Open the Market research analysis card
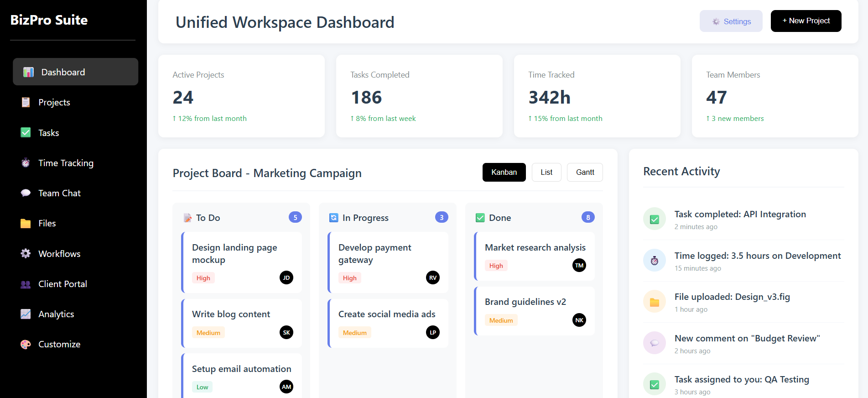The width and height of the screenshot is (868, 398). click(x=535, y=256)
